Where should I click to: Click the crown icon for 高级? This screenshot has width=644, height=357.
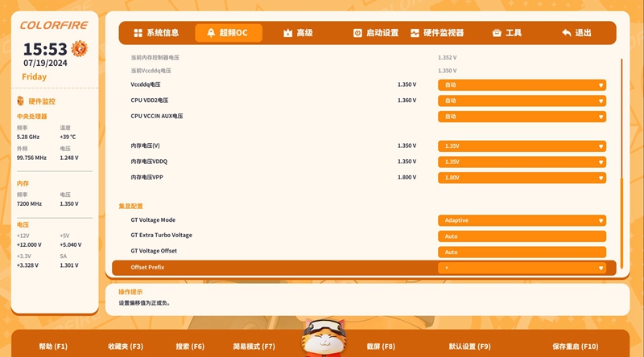(x=287, y=33)
